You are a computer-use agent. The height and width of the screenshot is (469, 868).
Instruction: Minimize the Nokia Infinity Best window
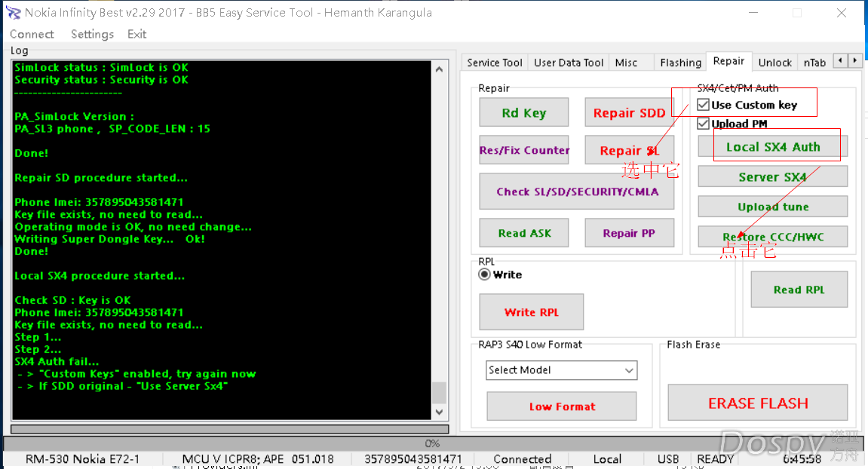click(x=754, y=13)
